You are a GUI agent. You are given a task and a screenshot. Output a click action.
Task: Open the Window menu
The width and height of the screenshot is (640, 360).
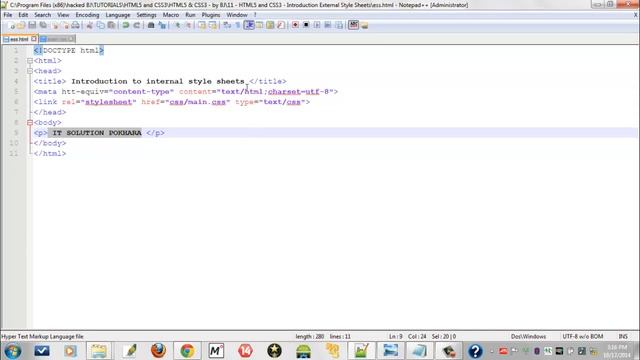click(237, 15)
